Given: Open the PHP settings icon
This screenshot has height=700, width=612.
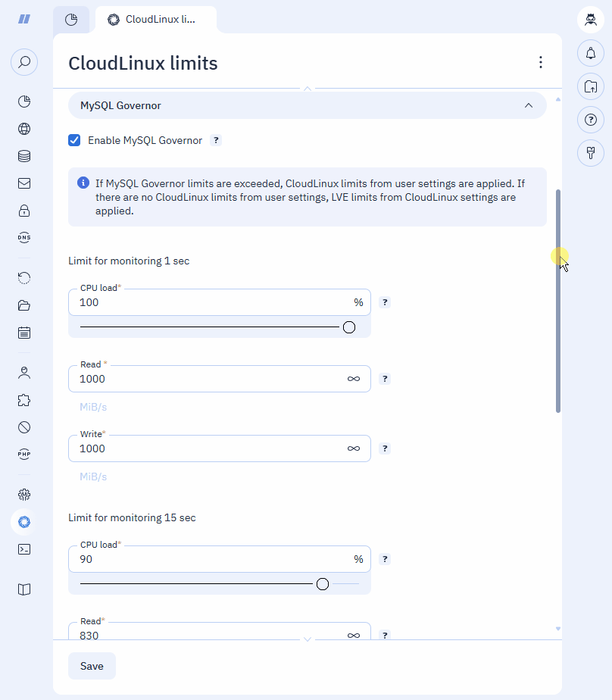Looking at the screenshot, I should coord(24,455).
